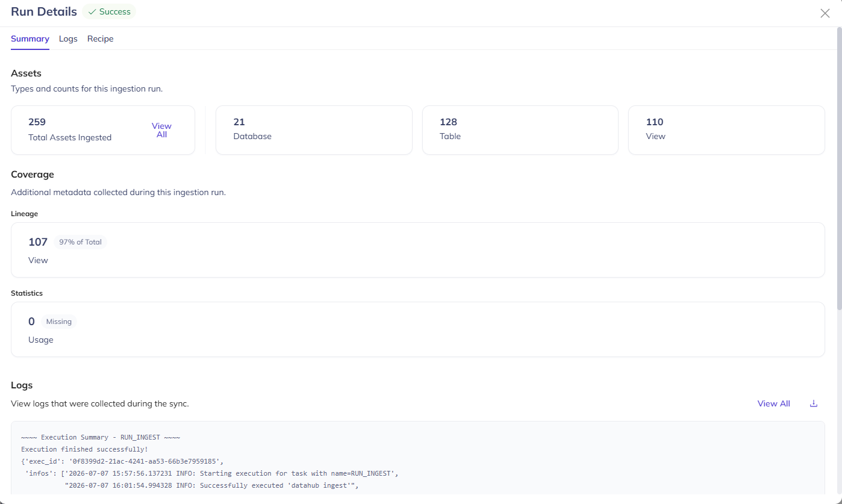842x504 pixels.
Task: Close the Run Details dialog
Action: (x=825, y=13)
